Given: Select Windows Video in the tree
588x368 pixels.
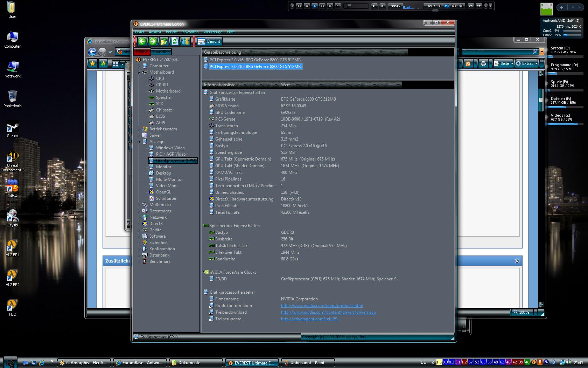Looking at the screenshot, I should coord(170,148).
